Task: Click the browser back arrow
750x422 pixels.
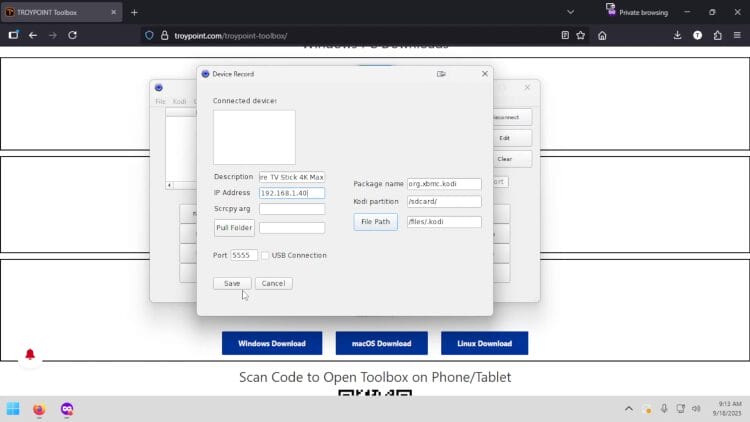Action: tap(33, 35)
